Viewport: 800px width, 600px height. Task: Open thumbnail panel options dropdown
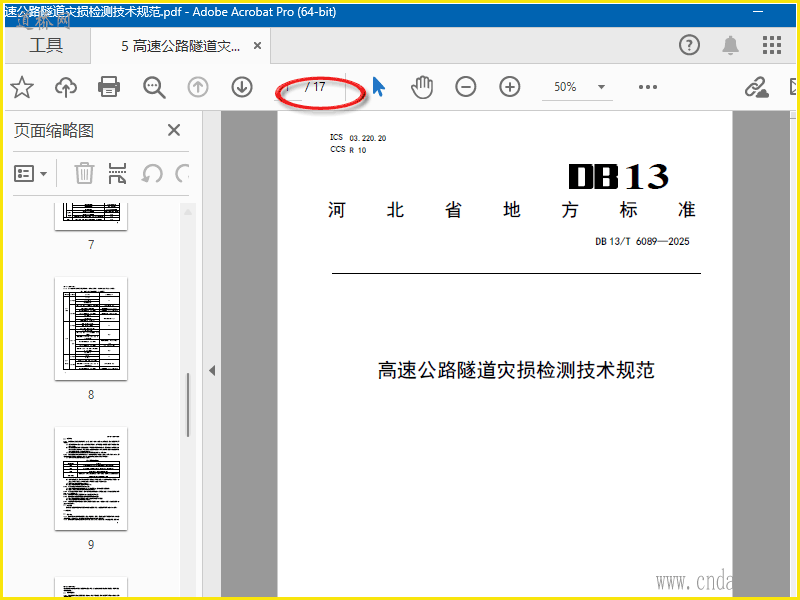(30, 174)
